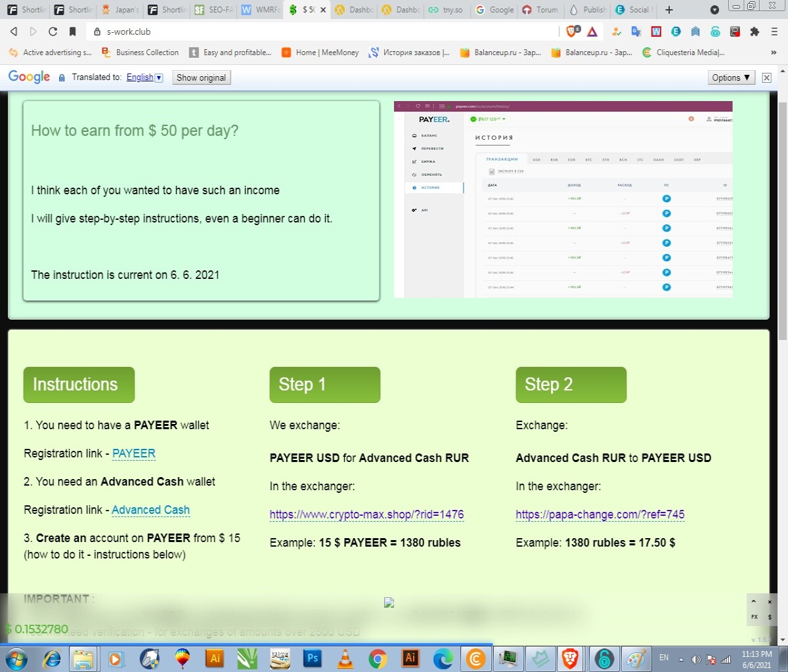Bookmark this page with the bookmark icon
The width and height of the screenshot is (788, 672).
click(x=73, y=31)
